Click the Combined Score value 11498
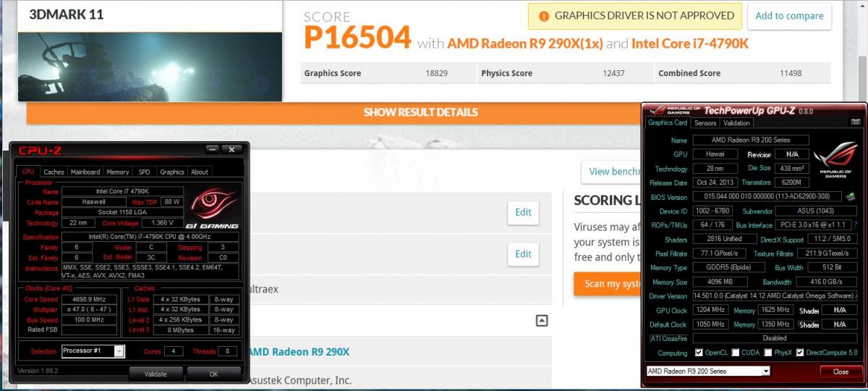The image size is (868, 391). pos(791,73)
